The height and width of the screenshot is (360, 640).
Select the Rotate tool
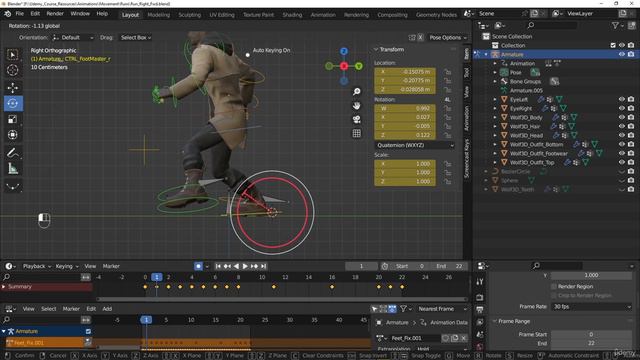point(13,103)
